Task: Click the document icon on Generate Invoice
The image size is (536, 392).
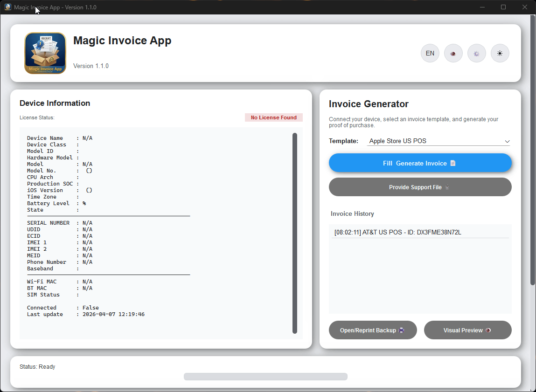Action: pos(453,163)
